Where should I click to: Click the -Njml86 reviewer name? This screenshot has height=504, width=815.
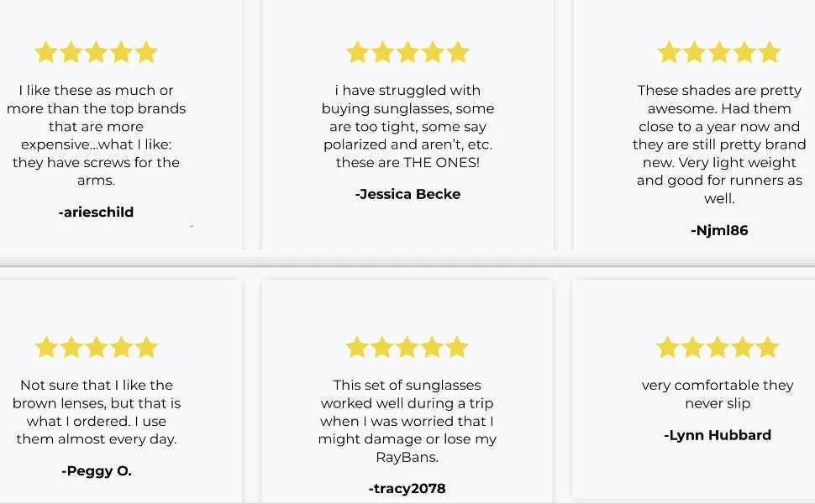(x=719, y=230)
